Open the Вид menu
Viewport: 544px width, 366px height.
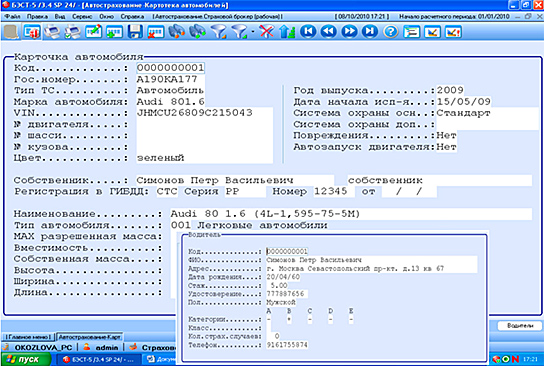(x=60, y=16)
